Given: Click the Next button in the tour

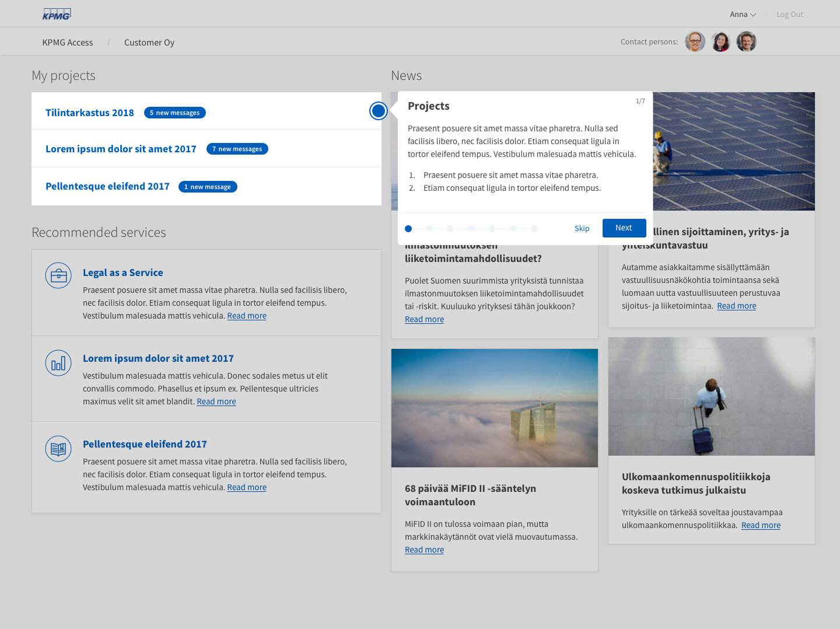Looking at the screenshot, I should point(624,228).
